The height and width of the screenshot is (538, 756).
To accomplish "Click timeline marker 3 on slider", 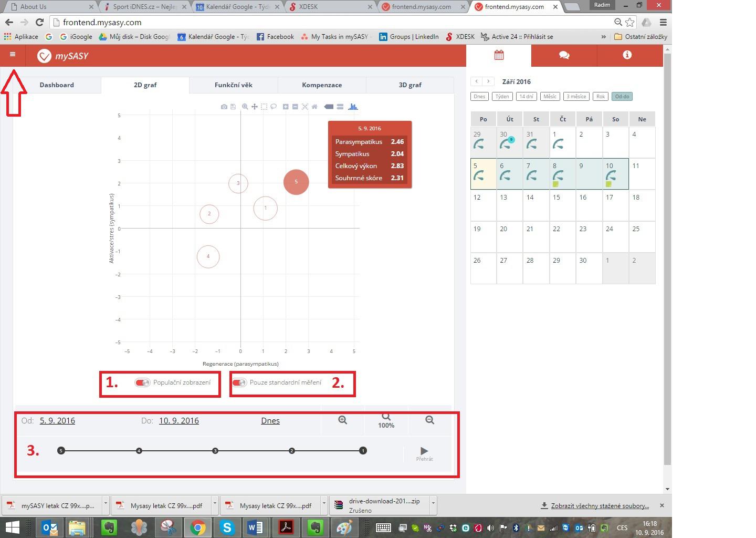I will [215, 451].
